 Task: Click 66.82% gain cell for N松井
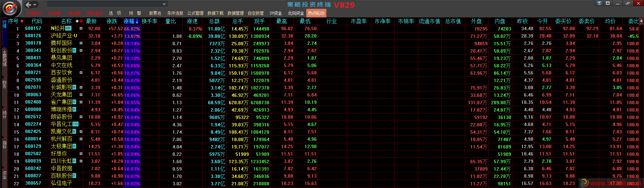coord(132,29)
